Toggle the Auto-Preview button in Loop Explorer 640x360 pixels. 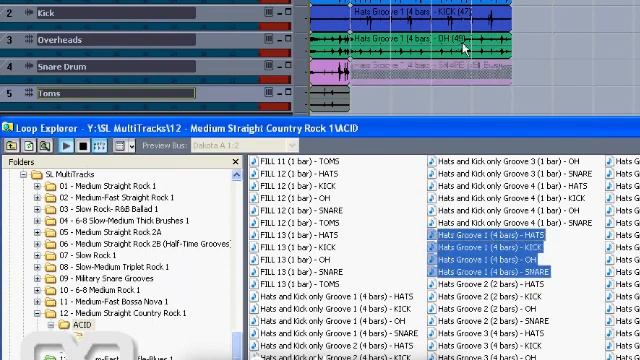click(x=100, y=146)
